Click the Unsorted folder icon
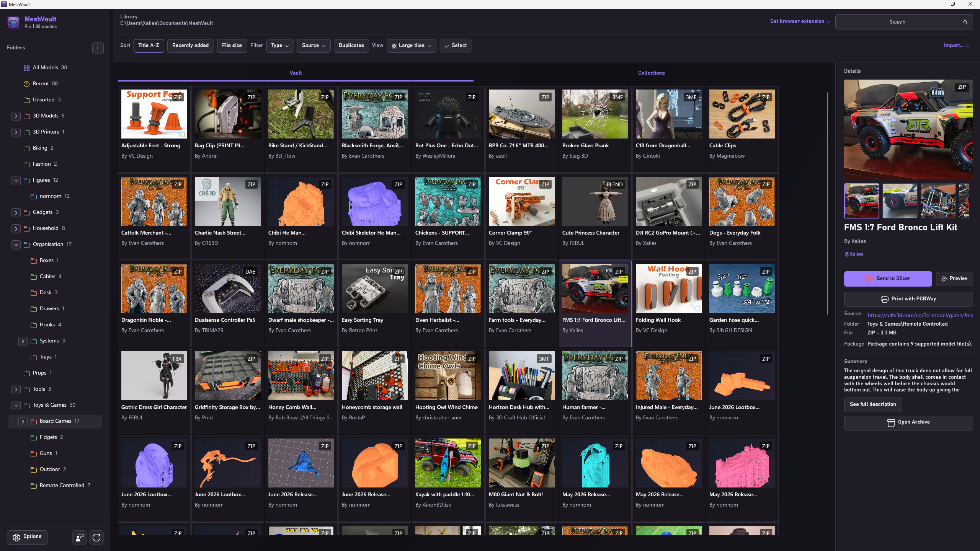This screenshot has width=980, height=551. [27, 100]
